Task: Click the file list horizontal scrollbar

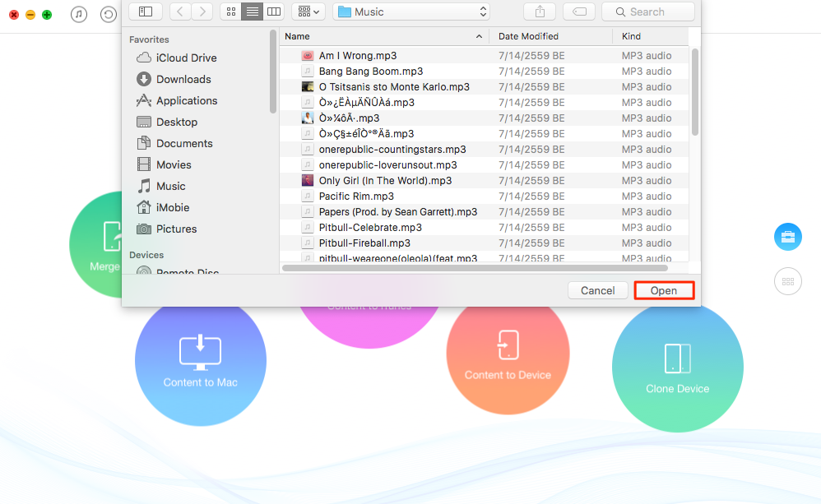Action: (x=475, y=268)
